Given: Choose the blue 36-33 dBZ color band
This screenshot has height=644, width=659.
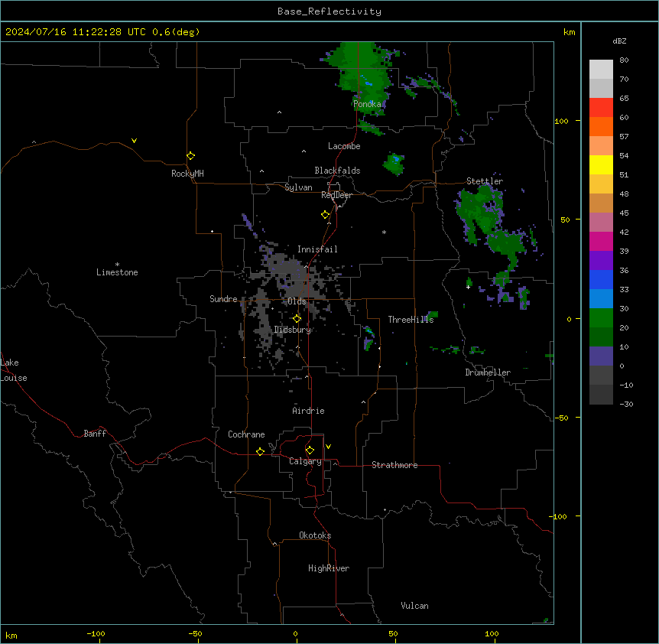Looking at the screenshot, I should pos(601,279).
